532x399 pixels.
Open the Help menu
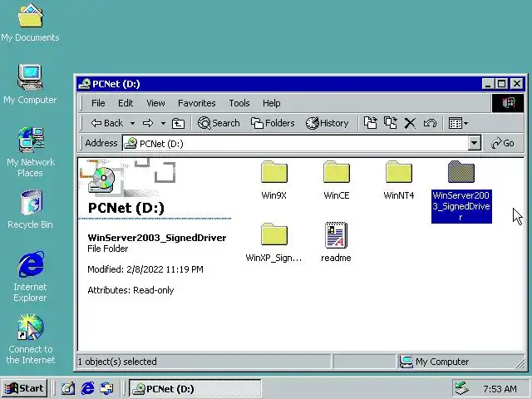click(272, 103)
